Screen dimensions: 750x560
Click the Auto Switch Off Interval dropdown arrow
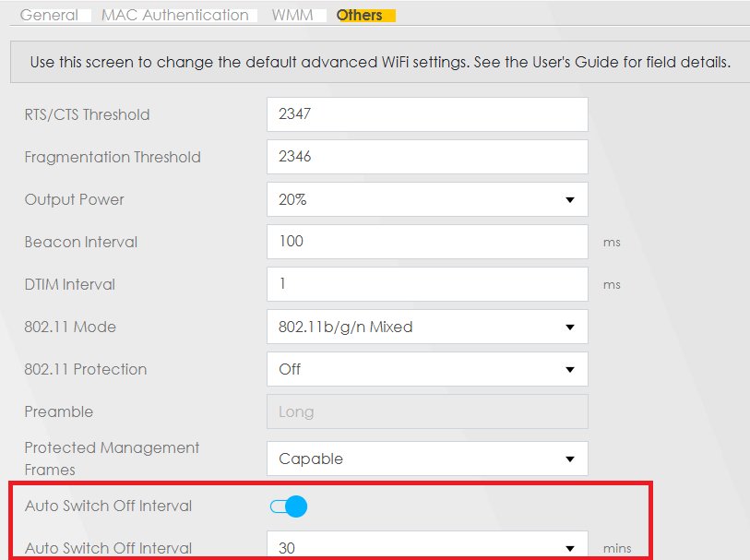[570, 547]
